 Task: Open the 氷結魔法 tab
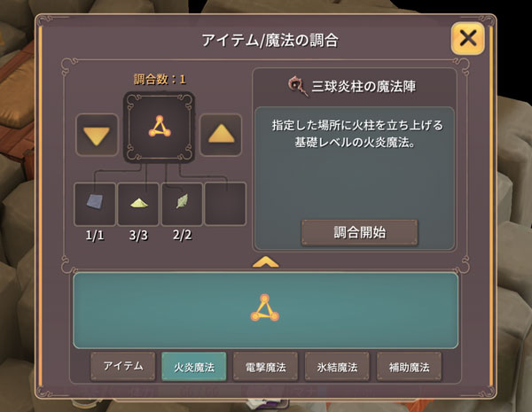[x=337, y=366]
